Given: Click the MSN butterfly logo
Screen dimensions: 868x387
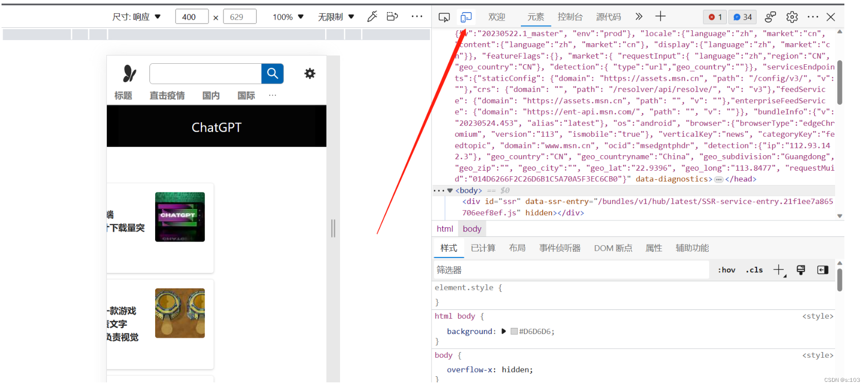Looking at the screenshot, I should point(129,73).
